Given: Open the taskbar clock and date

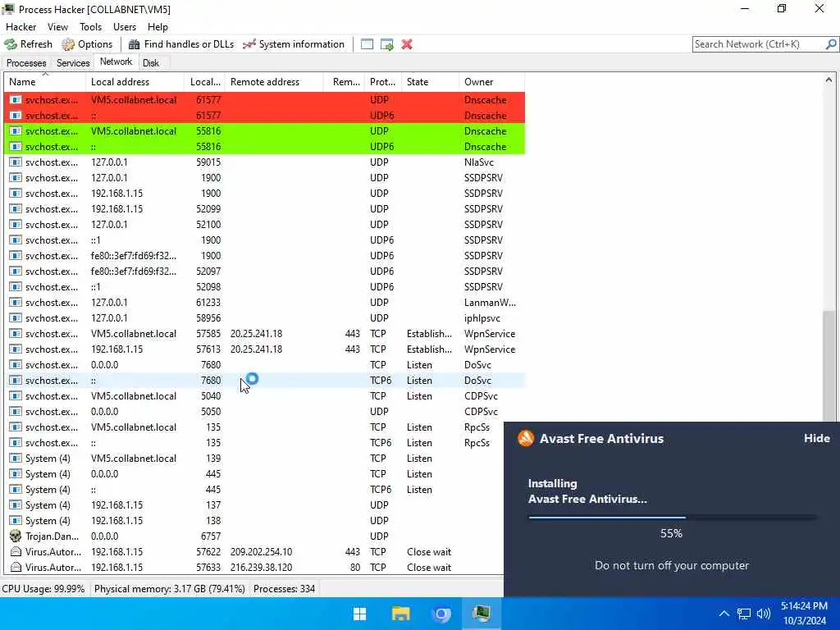Looking at the screenshot, I should 804,614.
